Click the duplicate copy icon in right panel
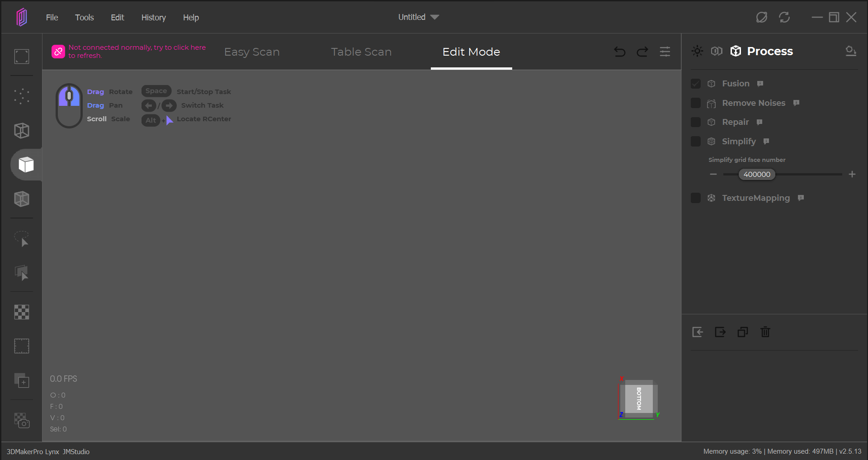Image resolution: width=868 pixels, height=460 pixels. pyautogui.click(x=743, y=332)
